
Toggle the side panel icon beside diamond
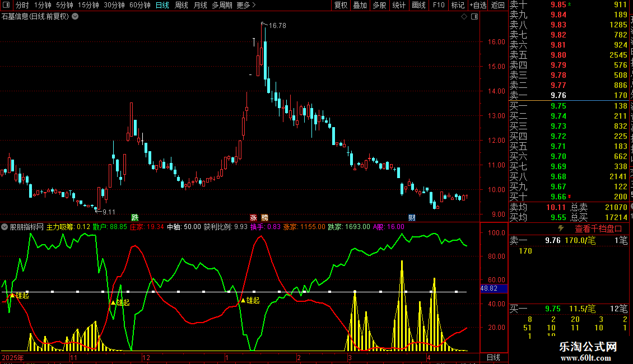coord(474,17)
